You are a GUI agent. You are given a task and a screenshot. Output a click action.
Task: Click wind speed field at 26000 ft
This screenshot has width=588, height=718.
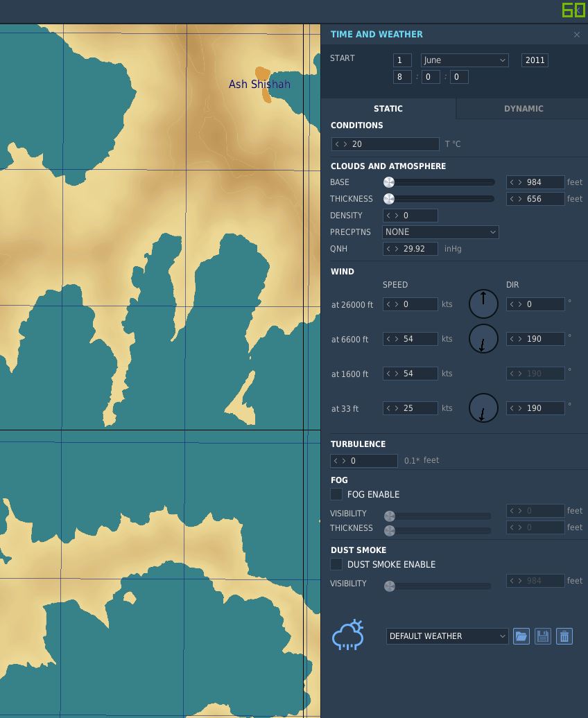[x=410, y=304]
